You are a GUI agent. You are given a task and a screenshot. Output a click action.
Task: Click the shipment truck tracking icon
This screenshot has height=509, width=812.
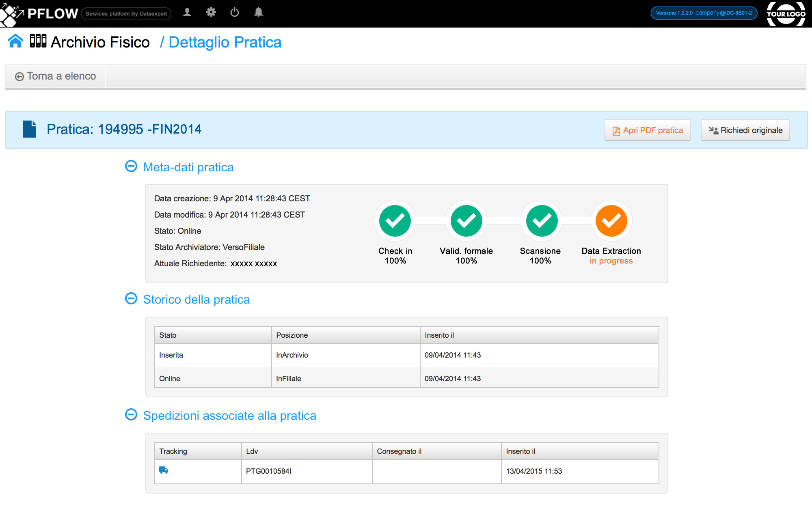click(164, 470)
